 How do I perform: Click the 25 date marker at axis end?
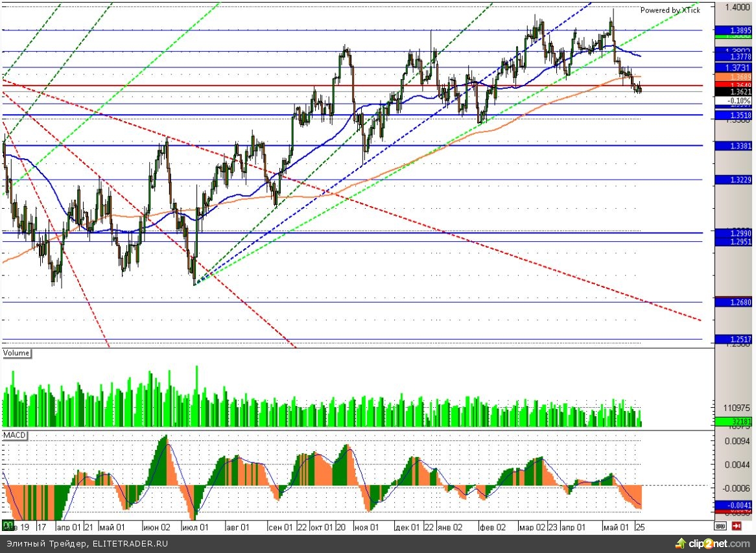640,527
